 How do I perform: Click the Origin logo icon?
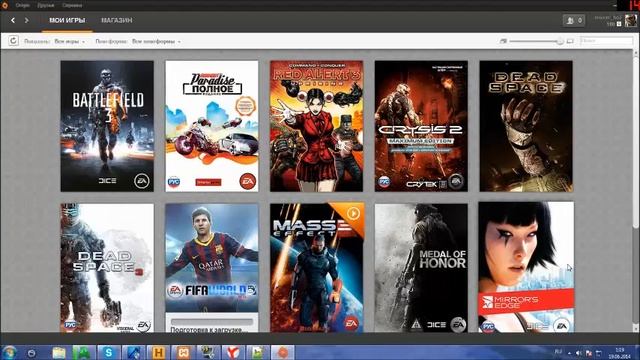point(5,5)
